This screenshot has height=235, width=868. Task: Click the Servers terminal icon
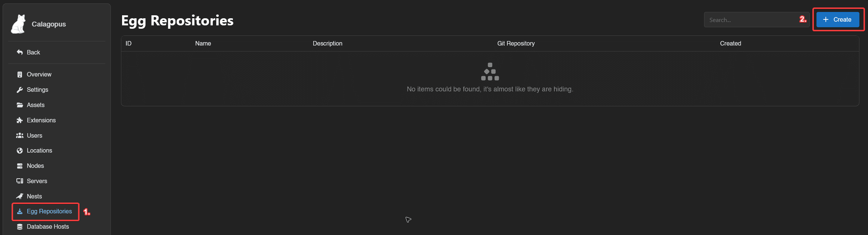pos(20,181)
